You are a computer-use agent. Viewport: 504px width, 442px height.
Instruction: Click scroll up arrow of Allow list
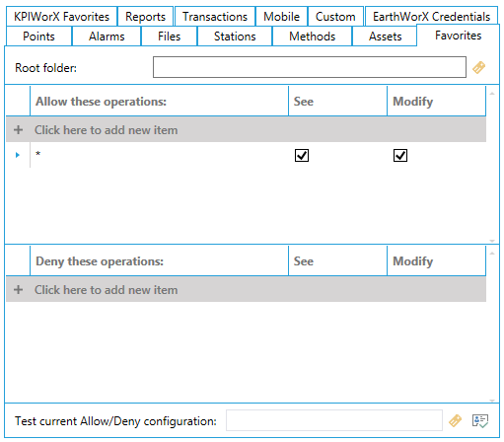492,94
